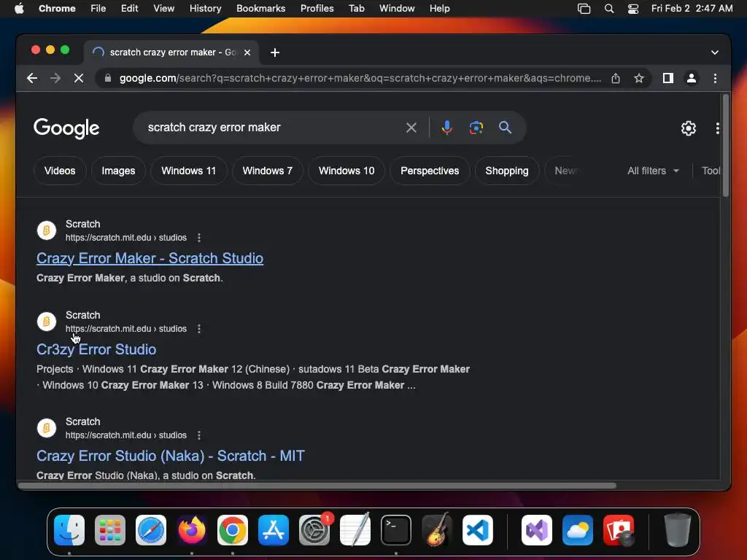Open Finder from the dock
The width and height of the screenshot is (747, 560).
click(69, 530)
